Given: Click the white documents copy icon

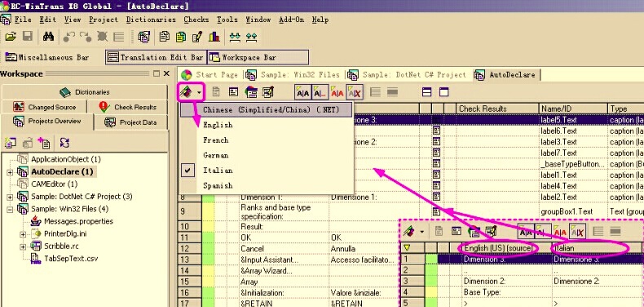Looking at the screenshot, I should (x=165, y=37).
